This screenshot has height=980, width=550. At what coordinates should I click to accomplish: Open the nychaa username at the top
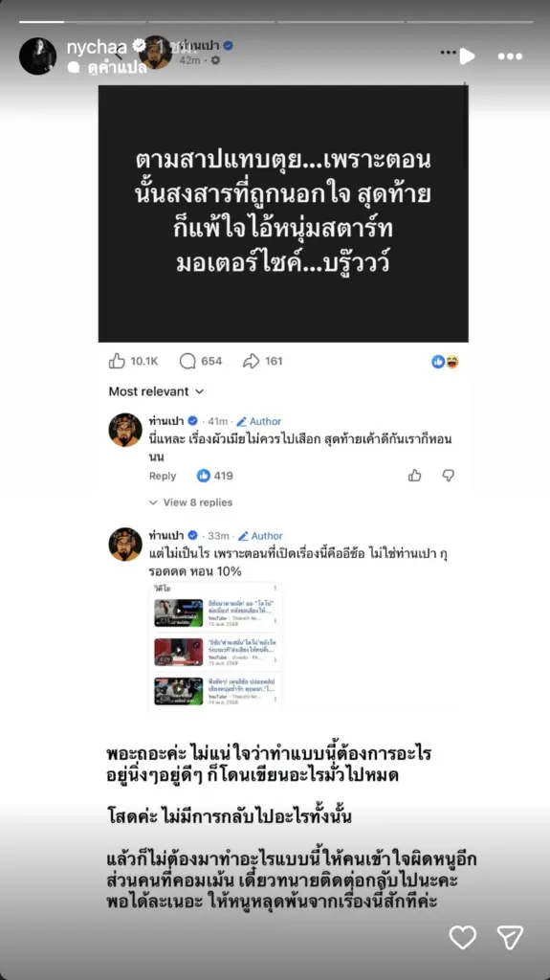click(x=97, y=47)
